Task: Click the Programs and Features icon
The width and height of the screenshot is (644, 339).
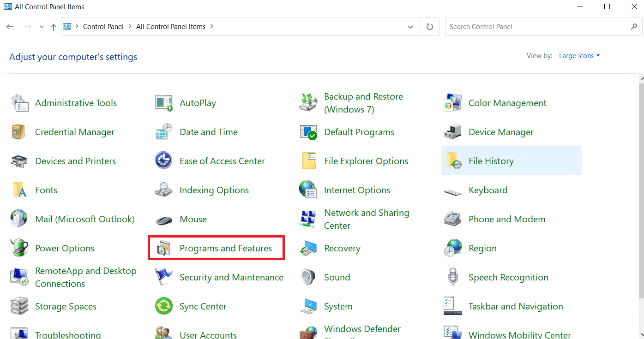Action: [x=164, y=248]
